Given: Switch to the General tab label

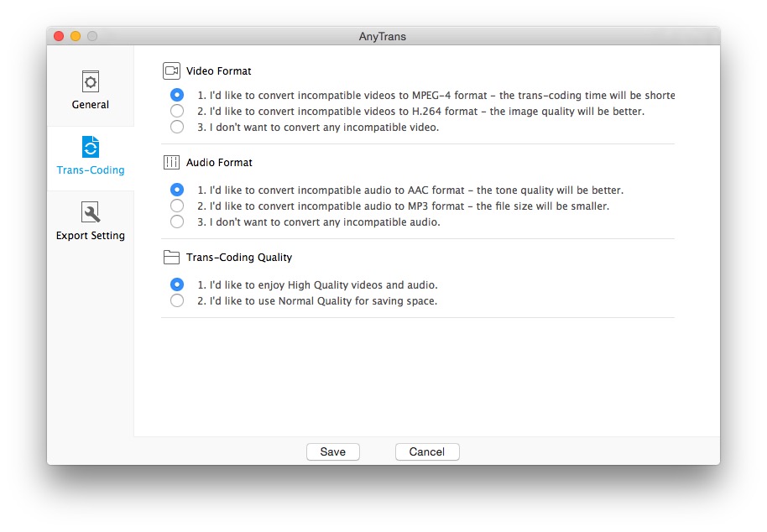Looking at the screenshot, I should coord(90,105).
